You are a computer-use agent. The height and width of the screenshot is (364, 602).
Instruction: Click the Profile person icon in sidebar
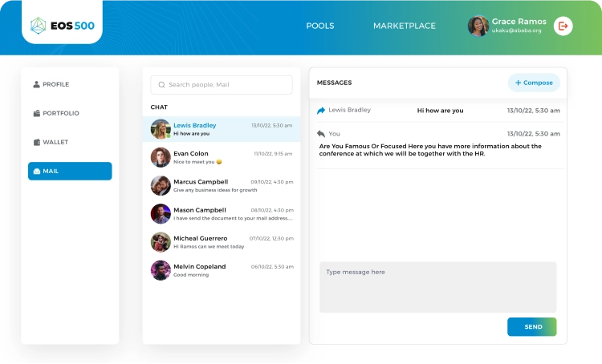point(37,84)
